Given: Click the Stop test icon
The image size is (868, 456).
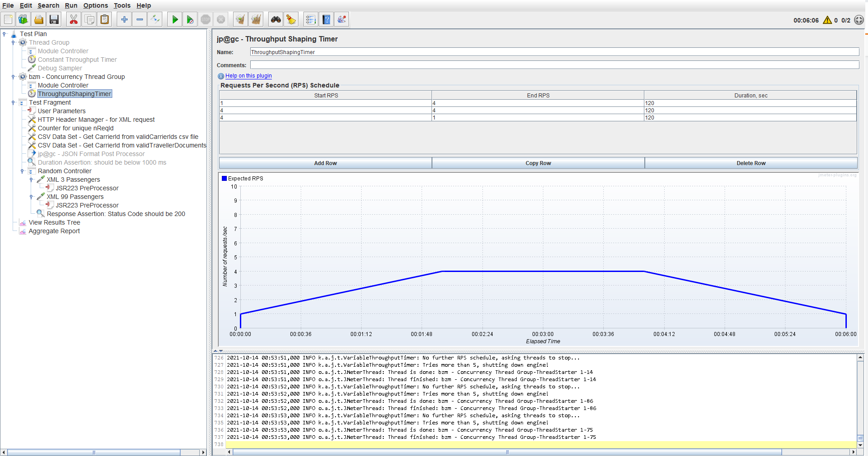Looking at the screenshot, I should pos(206,19).
